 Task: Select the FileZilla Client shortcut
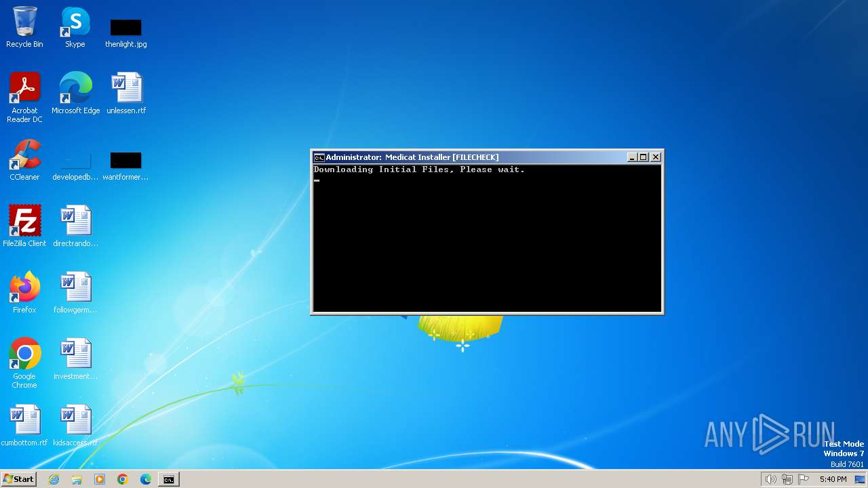coord(24,226)
